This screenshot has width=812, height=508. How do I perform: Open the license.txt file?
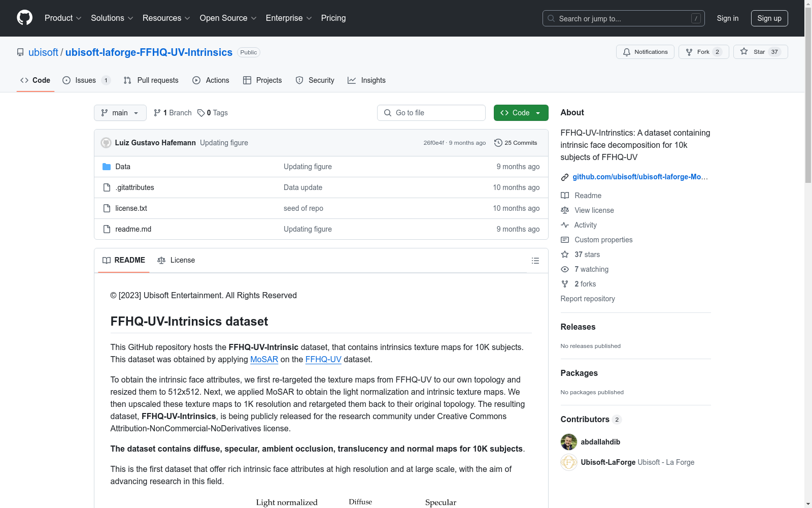131,208
